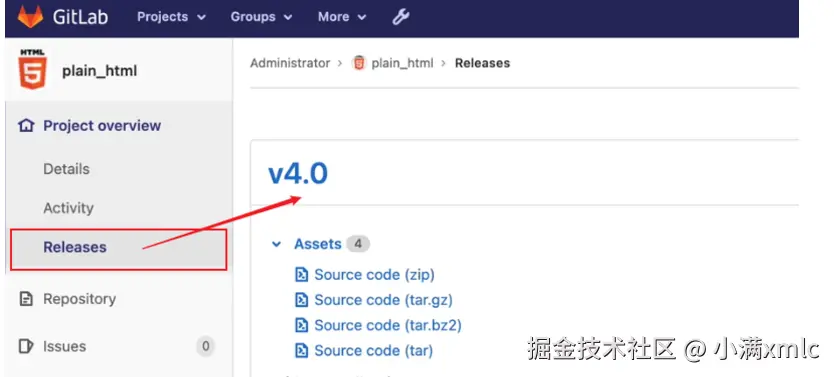Click plain_html in the breadcrumb
The image size is (834, 377).
[x=402, y=63]
